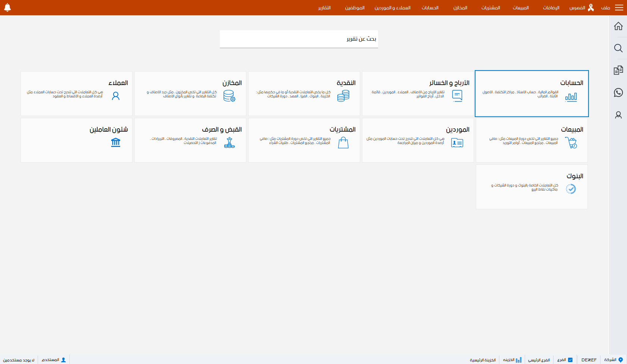This screenshot has height=364, width=627.
Task: Click the notifications bell icon
Action: (7, 7)
